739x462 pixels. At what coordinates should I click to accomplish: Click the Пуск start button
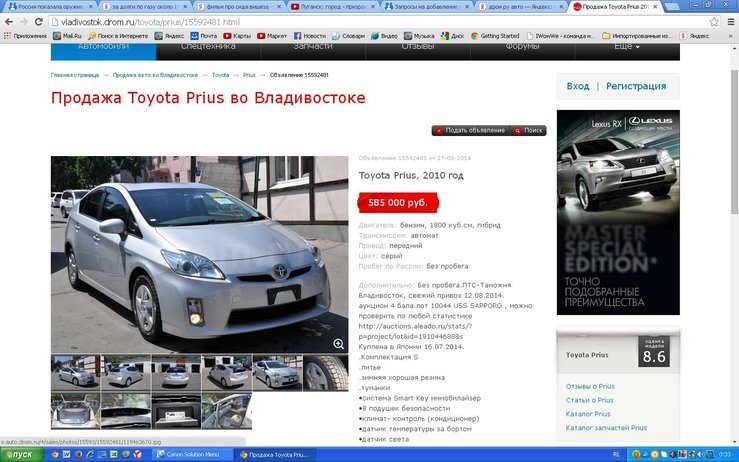(x=18, y=455)
